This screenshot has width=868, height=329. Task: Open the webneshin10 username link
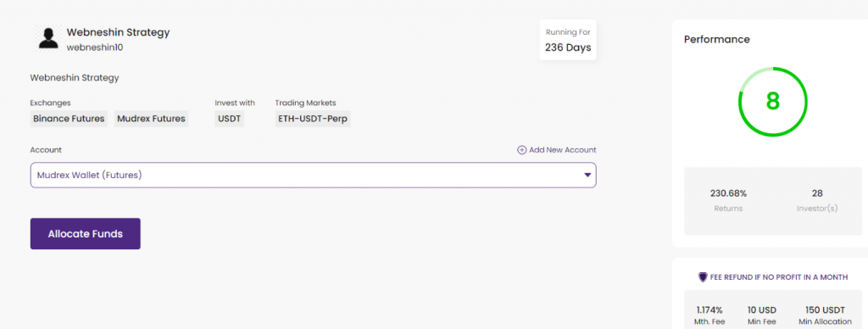point(95,47)
